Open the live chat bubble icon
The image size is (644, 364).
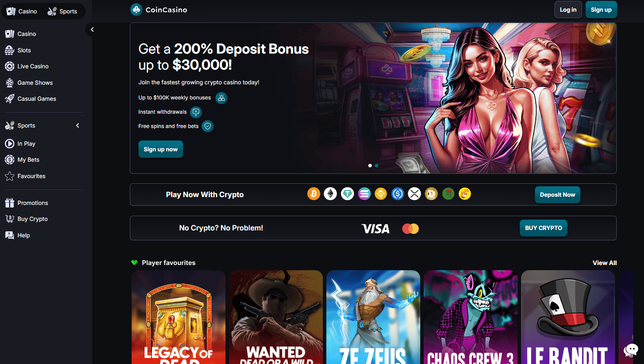(631, 350)
